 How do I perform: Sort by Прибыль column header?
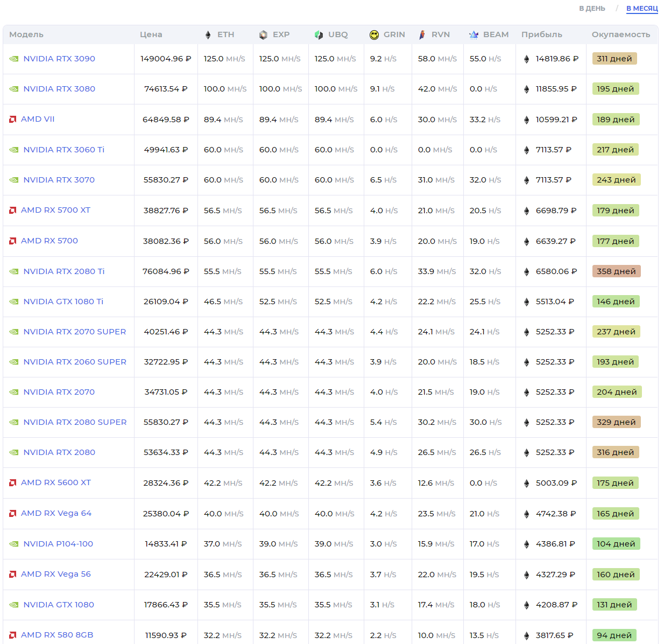(542, 34)
